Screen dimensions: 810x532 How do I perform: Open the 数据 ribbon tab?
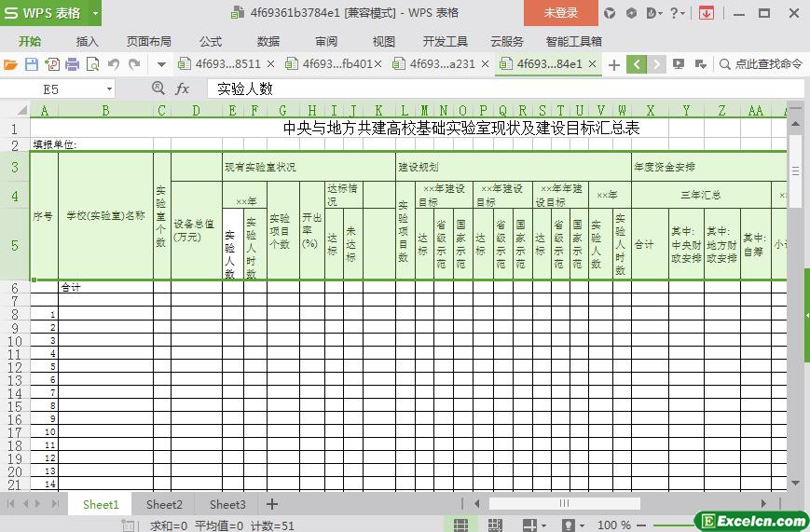coord(268,41)
